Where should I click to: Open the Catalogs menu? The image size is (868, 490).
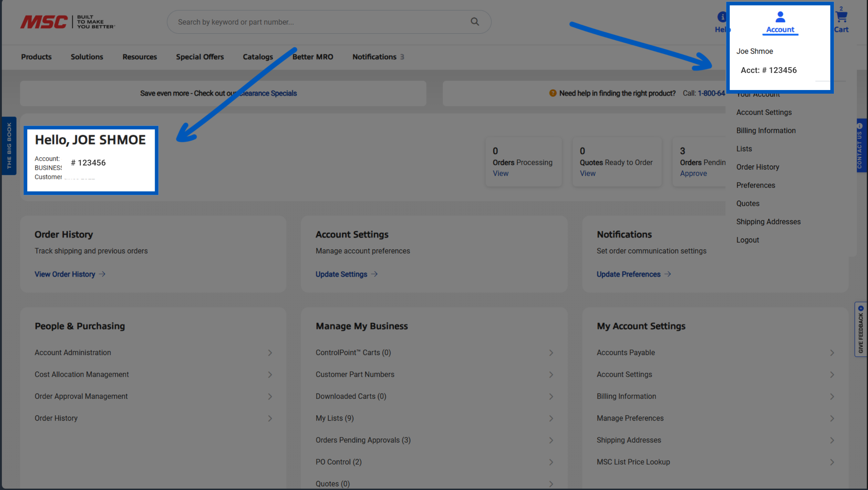(258, 57)
